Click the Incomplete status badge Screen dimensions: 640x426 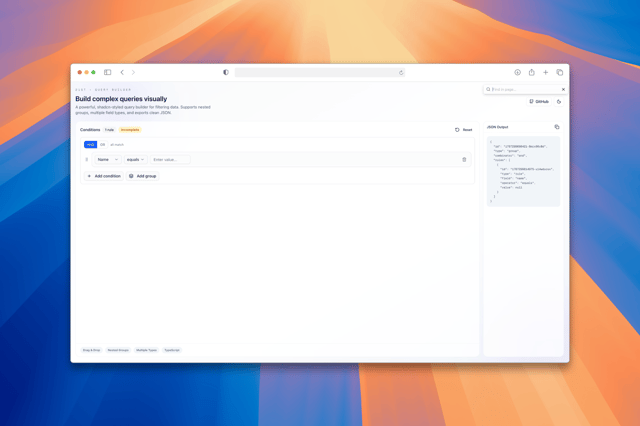(x=130, y=130)
